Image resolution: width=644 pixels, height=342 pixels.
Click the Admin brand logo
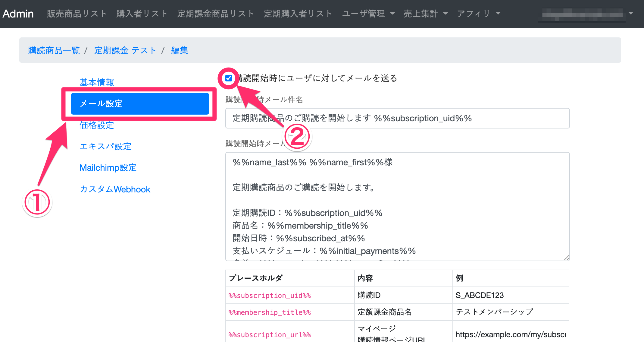coord(18,14)
